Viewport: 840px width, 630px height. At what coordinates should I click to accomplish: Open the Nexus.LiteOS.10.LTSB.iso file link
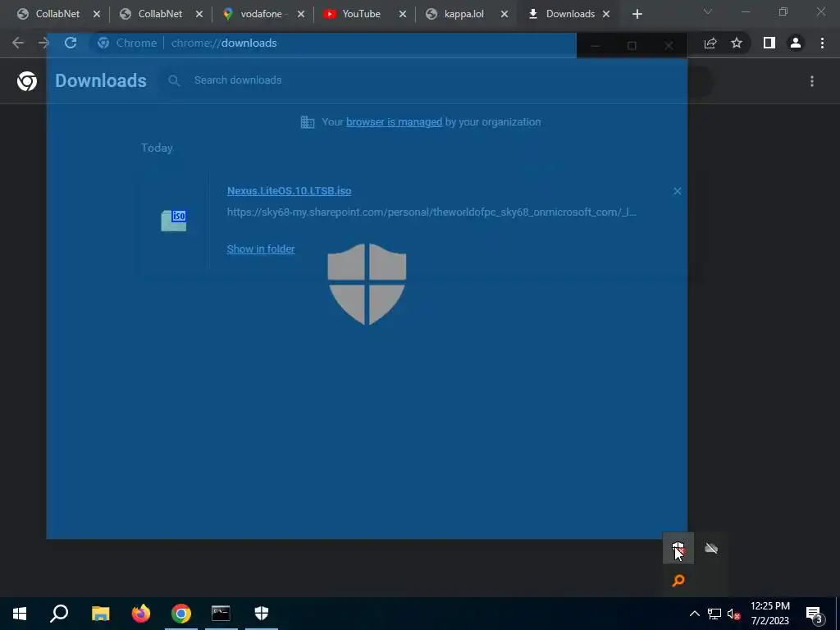[290, 190]
